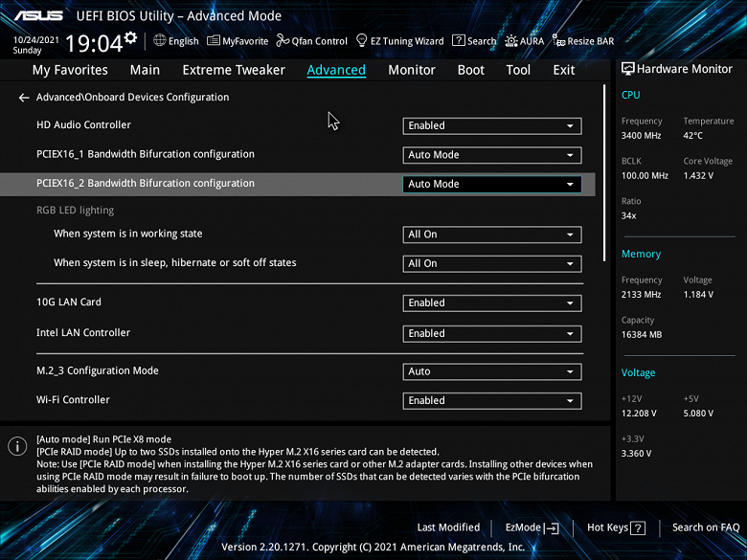Image resolution: width=747 pixels, height=560 pixels.
Task: Click the 42°C temperature value
Action: tap(692, 136)
